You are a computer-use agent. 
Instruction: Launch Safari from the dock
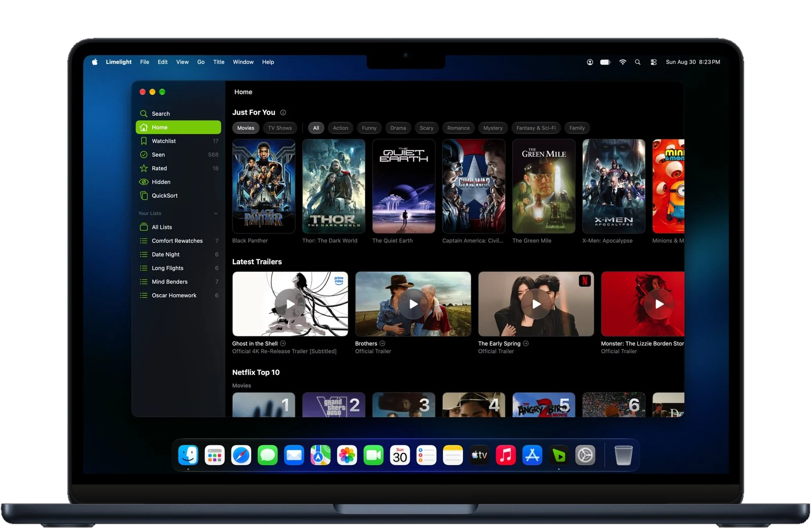click(241, 455)
